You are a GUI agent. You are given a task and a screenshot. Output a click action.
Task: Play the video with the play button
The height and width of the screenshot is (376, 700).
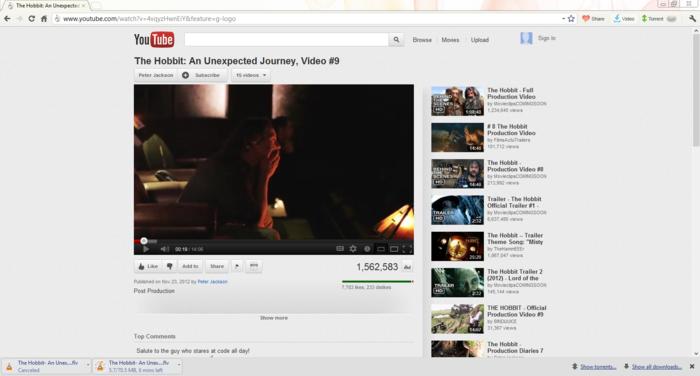pos(146,249)
